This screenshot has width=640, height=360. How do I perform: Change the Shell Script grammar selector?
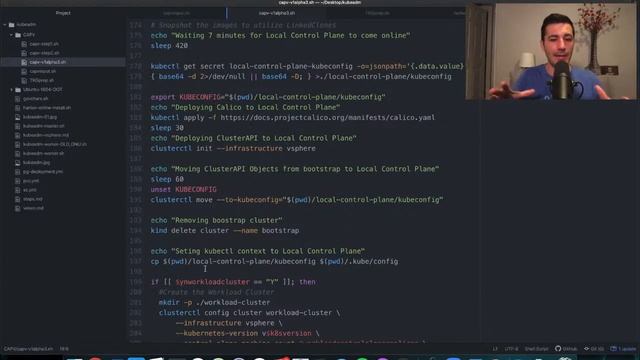(x=536, y=349)
